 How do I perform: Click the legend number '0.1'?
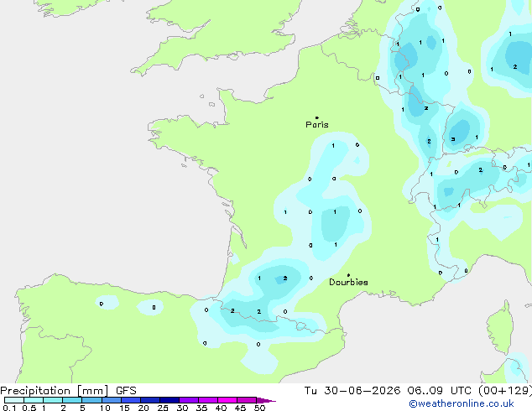point(9,408)
